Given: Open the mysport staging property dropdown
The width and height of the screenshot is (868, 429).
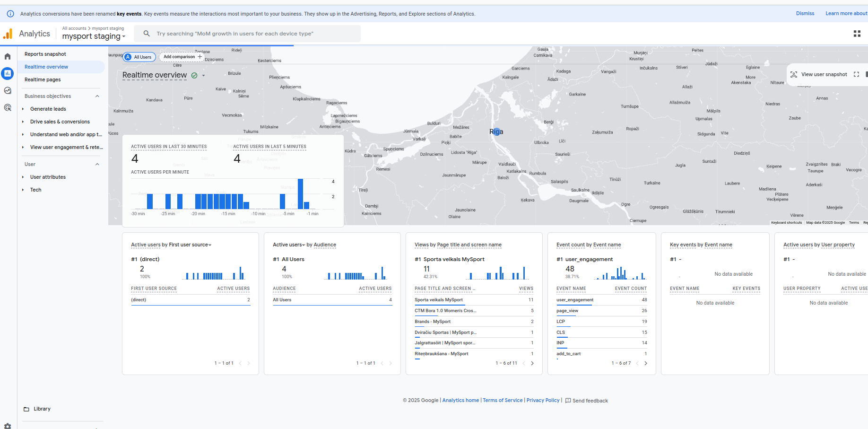Looking at the screenshot, I should [x=94, y=36].
